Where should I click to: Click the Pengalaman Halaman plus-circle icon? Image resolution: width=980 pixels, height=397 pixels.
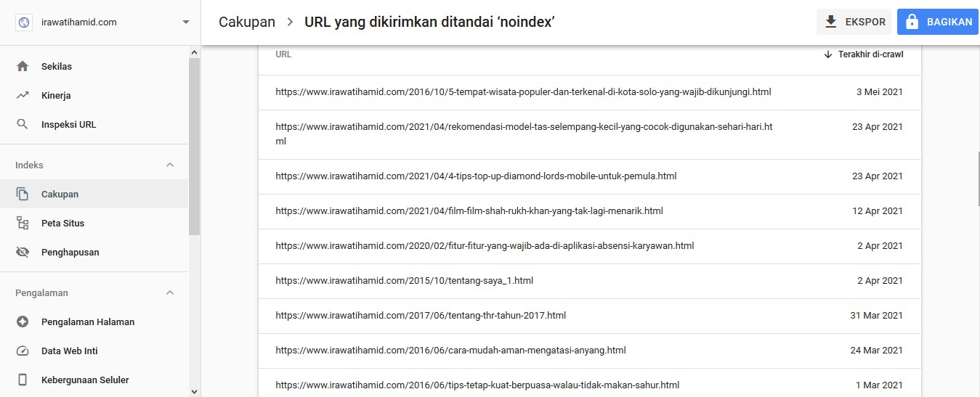[23, 322]
